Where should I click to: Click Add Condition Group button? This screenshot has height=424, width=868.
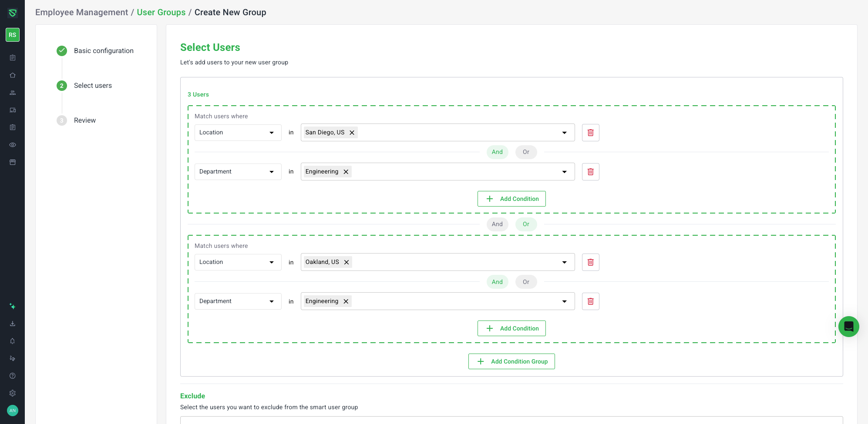pyautogui.click(x=511, y=361)
